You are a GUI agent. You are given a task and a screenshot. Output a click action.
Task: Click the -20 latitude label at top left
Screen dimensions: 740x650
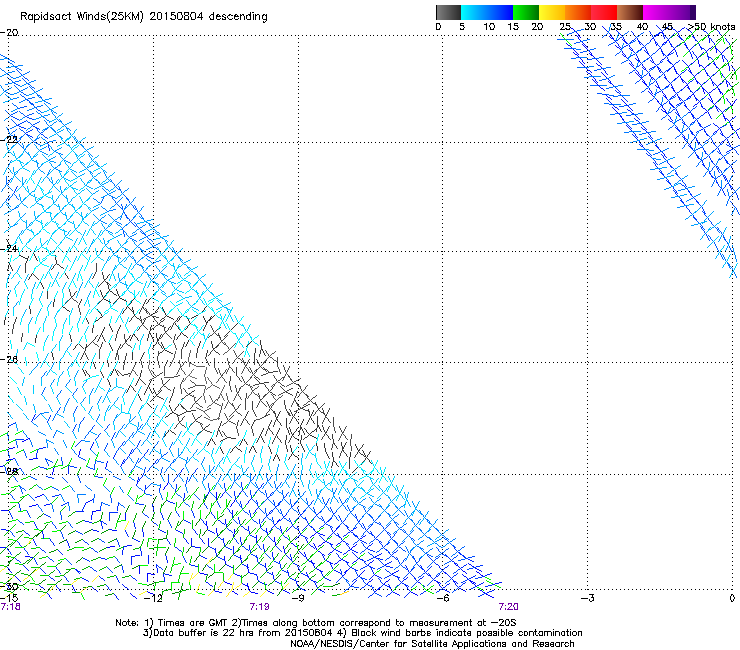tap(9, 33)
